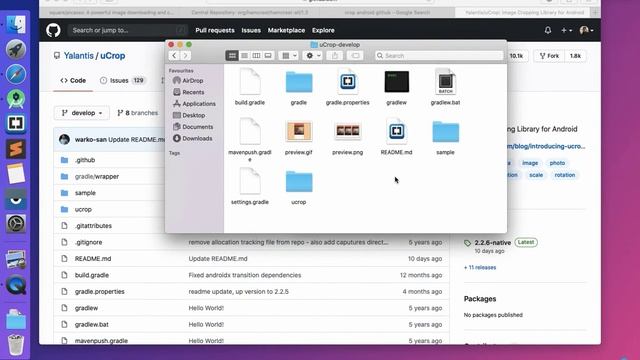The image size is (640, 360).
Task: Open Marketplace in GitHub header
Action: click(x=286, y=30)
